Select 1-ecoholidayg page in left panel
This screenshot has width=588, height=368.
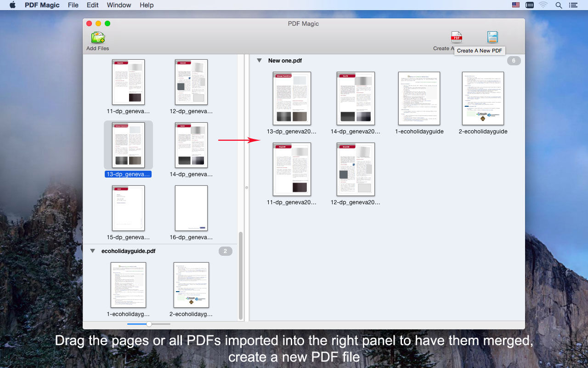click(x=128, y=285)
